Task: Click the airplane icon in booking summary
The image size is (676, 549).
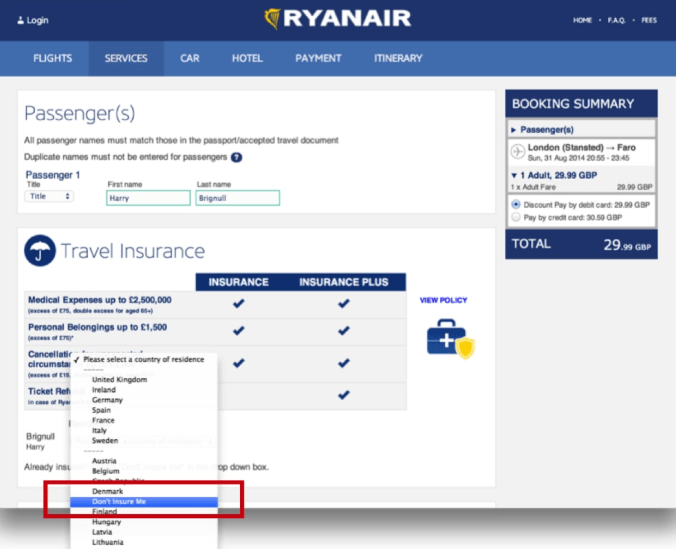Action: [x=517, y=151]
